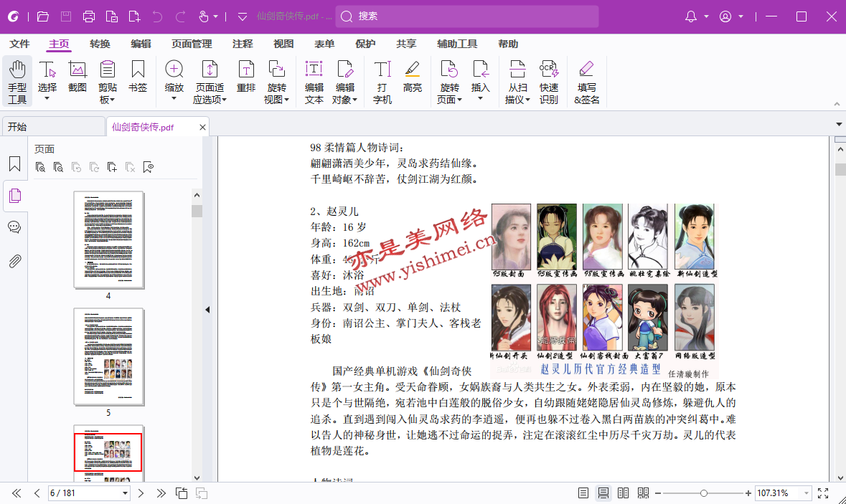This screenshot has width=846, height=504.
Task: Toggle the Pages side panel
Action: coord(14,196)
